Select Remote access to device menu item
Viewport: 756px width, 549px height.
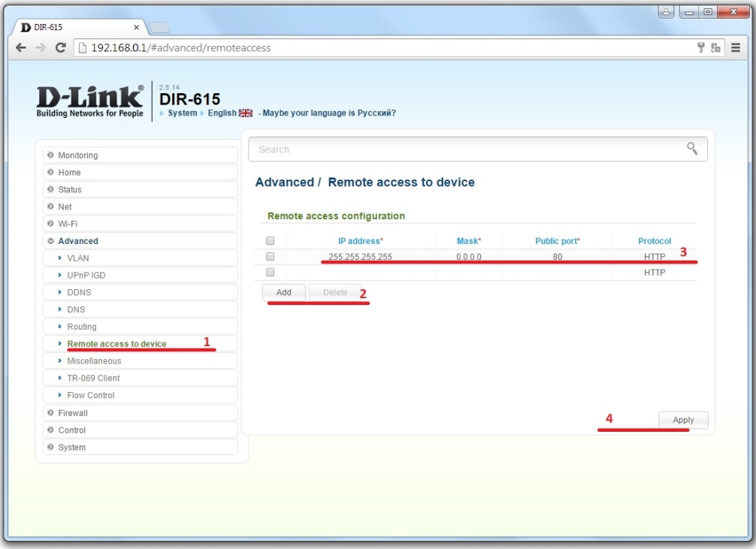(x=140, y=344)
